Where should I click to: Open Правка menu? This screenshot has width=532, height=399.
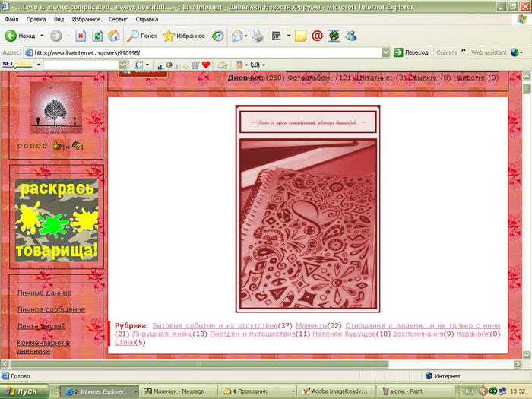coord(36,19)
